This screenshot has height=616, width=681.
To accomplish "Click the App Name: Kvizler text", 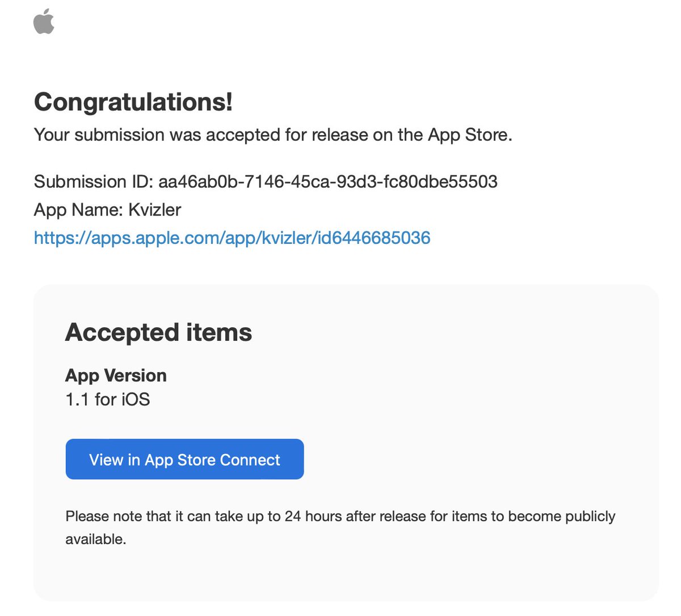I will 107,210.
